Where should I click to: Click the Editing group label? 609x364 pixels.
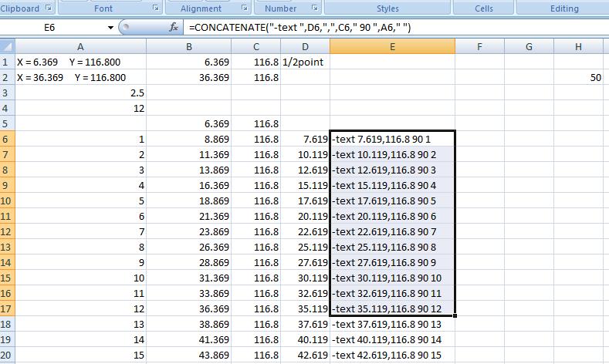pyautogui.click(x=564, y=8)
